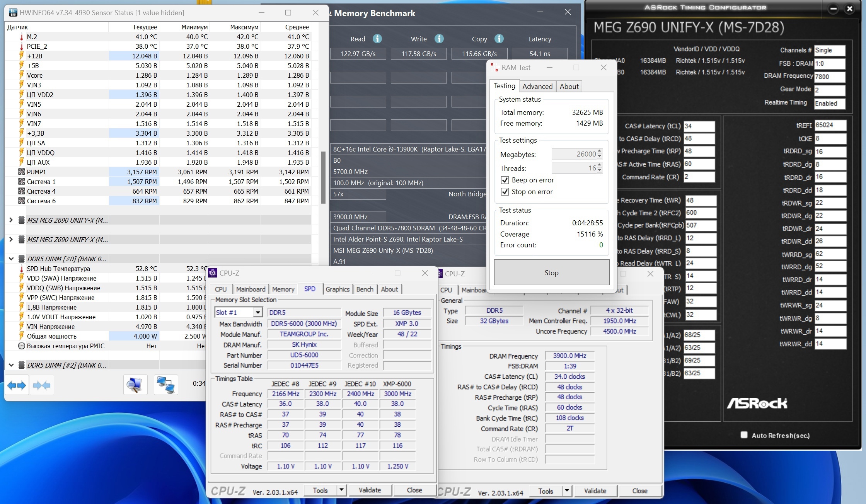
Task: Click the HWiNFO magnifier monitor icon
Action: click(x=135, y=385)
